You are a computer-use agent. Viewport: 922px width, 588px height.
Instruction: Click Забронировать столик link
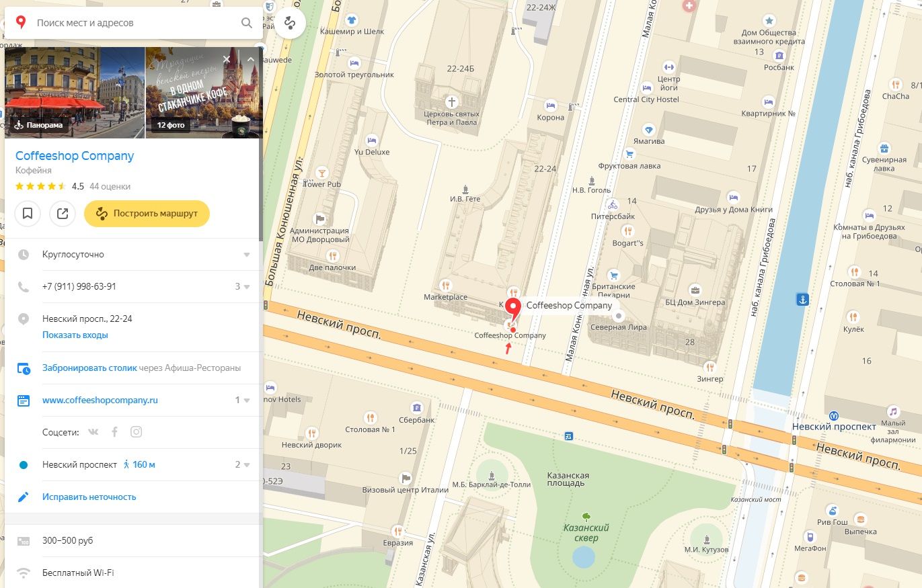point(89,368)
